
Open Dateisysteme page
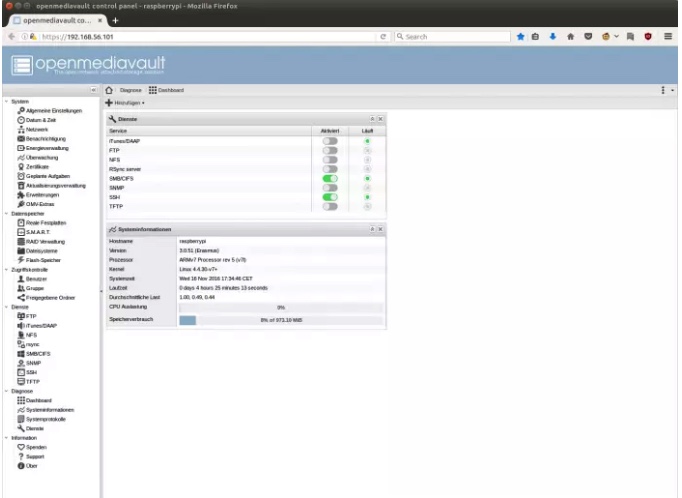coord(37,251)
